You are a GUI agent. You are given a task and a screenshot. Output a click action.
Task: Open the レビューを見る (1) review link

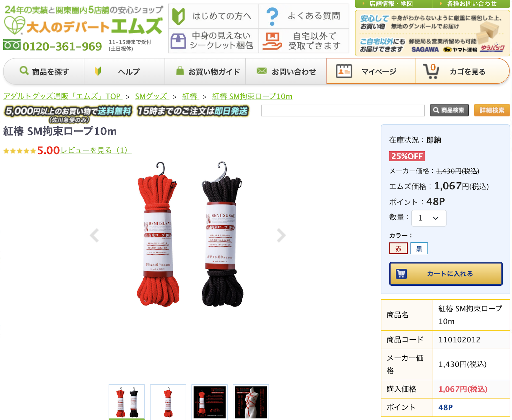(x=96, y=150)
